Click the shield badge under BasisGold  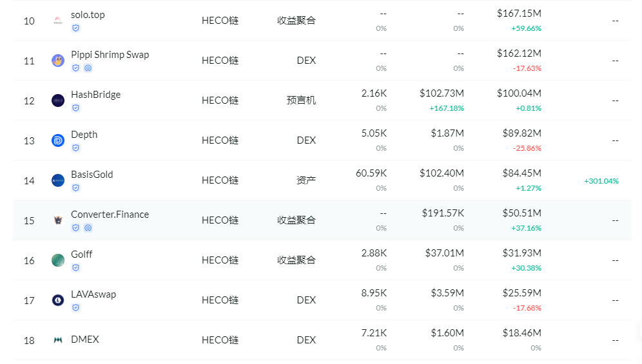coord(76,188)
